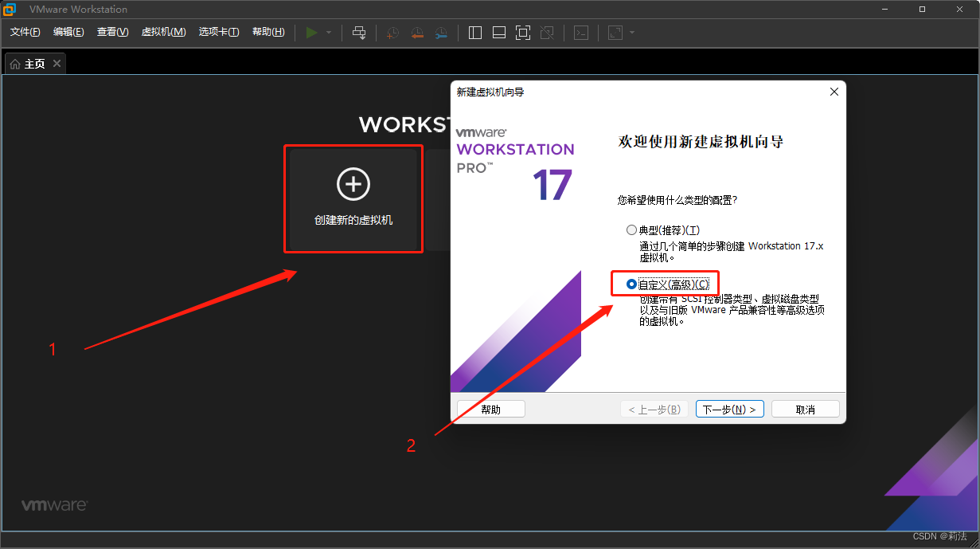The width and height of the screenshot is (980, 549).
Task: Click the full screen mode icon
Action: pyautogui.click(x=523, y=33)
